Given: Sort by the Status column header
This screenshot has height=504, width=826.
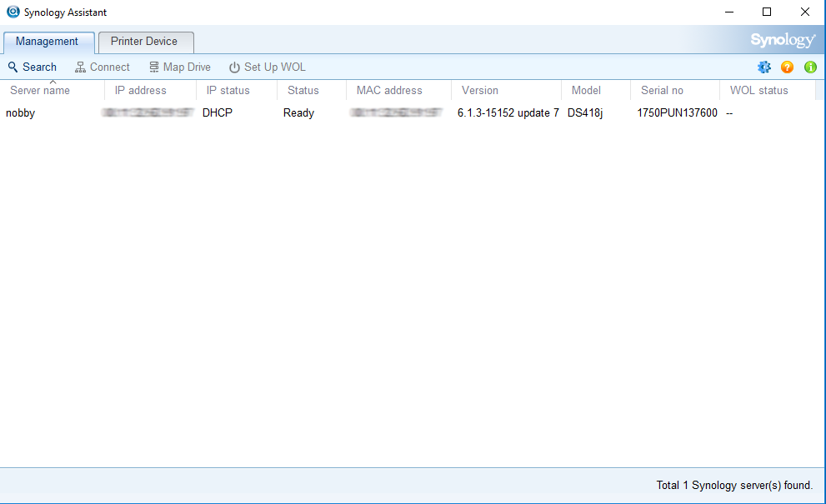Looking at the screenshot, I should 312,90.
